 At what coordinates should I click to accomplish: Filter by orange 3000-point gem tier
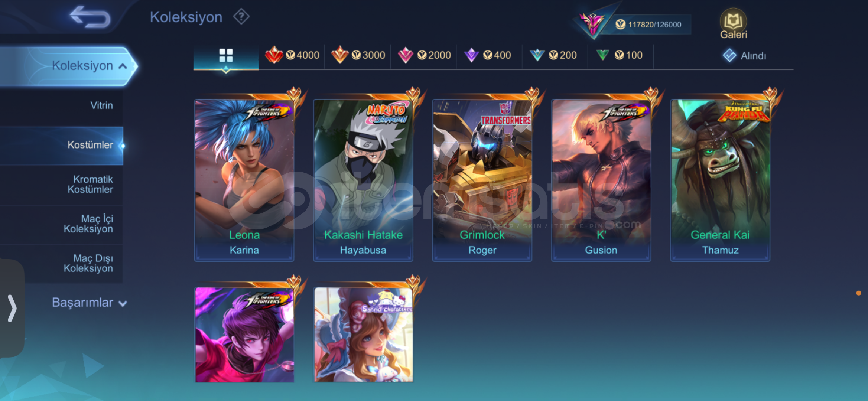click(358, 55)
